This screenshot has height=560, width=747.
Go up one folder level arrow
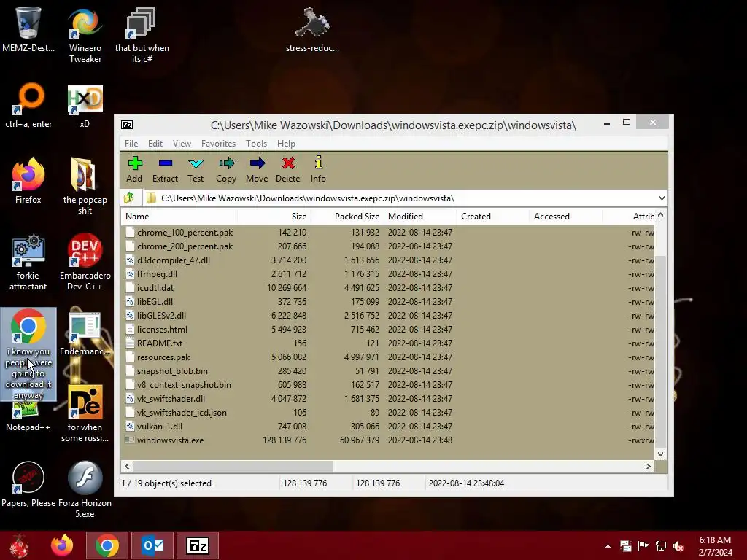[129, 198]
